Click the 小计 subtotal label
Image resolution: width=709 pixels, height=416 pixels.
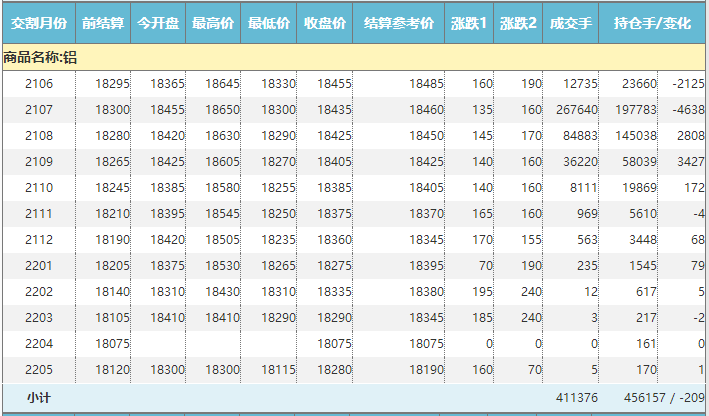[x=39, y=398]
